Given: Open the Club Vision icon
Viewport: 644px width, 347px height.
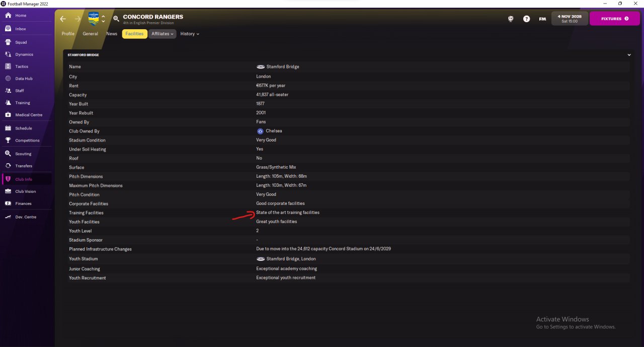Looking at the screenshot, I should coord(8,191).
